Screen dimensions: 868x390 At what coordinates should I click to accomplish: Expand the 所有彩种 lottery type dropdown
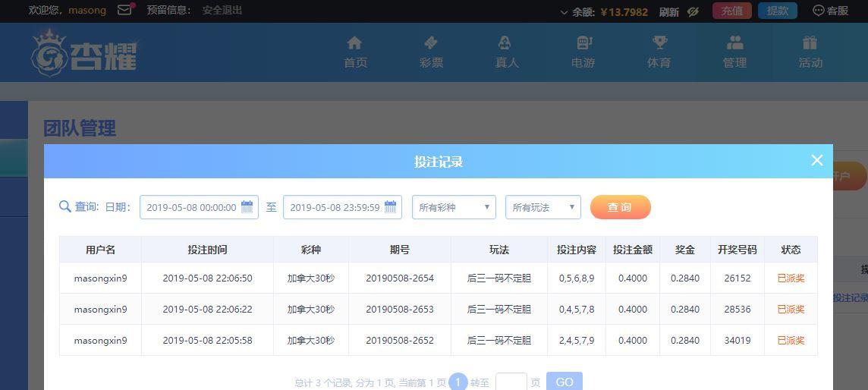(x=454, y=207)
